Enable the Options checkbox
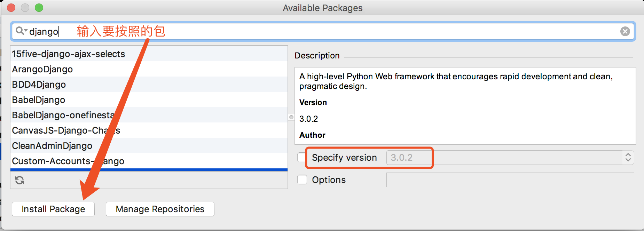 pyautogui.click(x=302, y=180)
